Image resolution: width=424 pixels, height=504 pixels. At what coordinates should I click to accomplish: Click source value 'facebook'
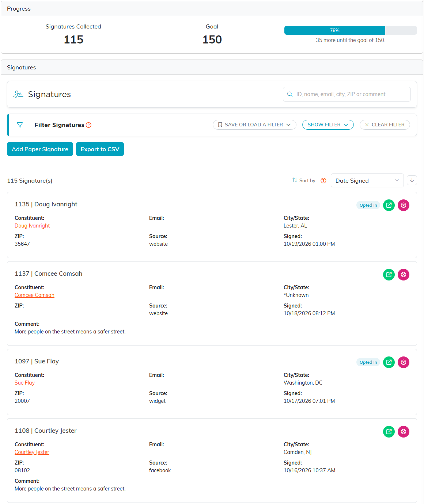point(160,470)
